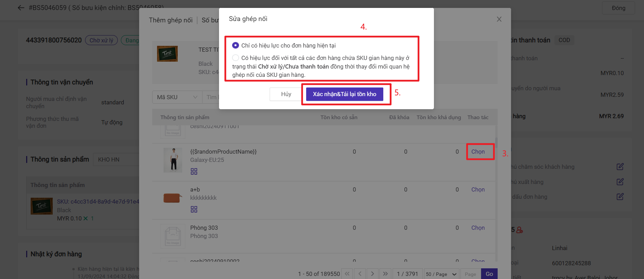Click the Go pagination button
This screenshot has height=279, width=644.
coord(489,274)
